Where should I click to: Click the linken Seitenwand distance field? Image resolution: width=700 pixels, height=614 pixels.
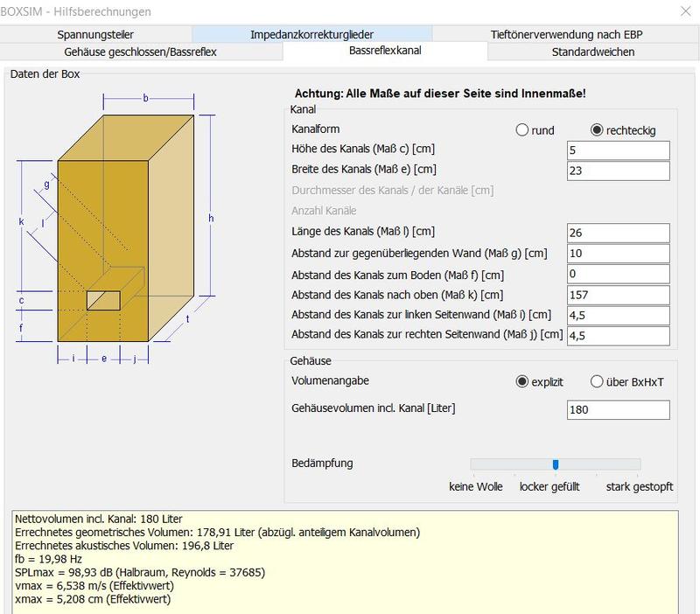click(619, 316)
